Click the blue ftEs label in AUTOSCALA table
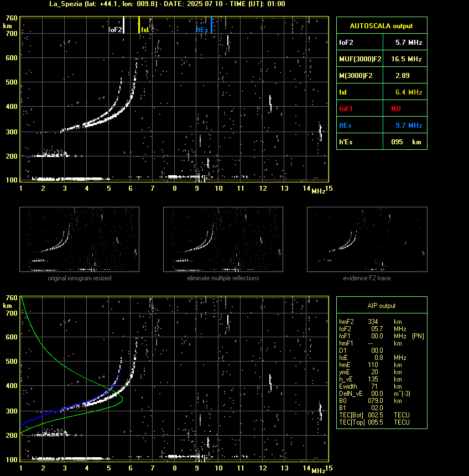 click(345, 125)
